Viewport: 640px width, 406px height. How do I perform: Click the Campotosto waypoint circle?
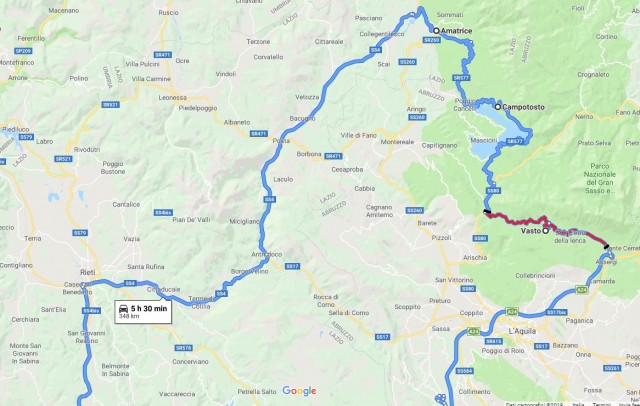pyautogui.click(x=498, y=107)
